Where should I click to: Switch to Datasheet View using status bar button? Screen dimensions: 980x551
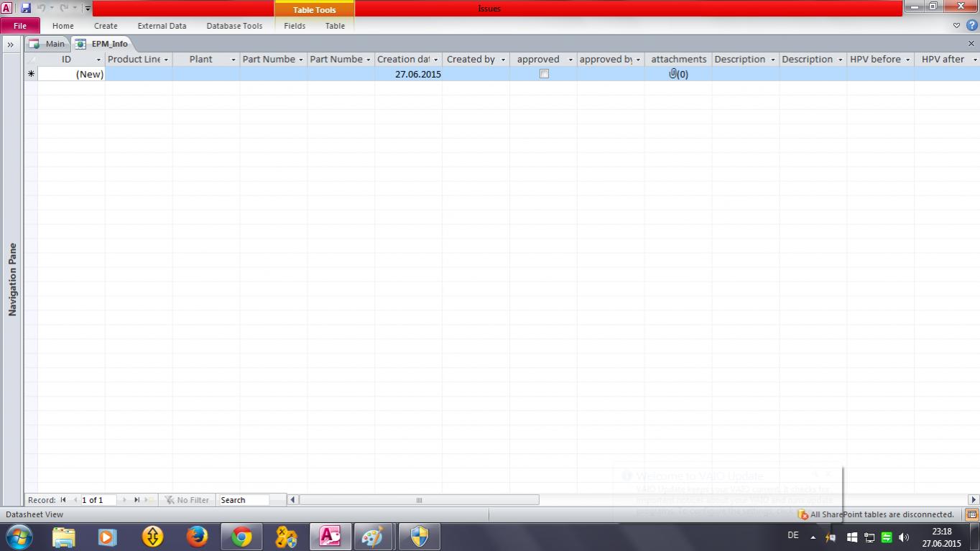coord(971,514)
